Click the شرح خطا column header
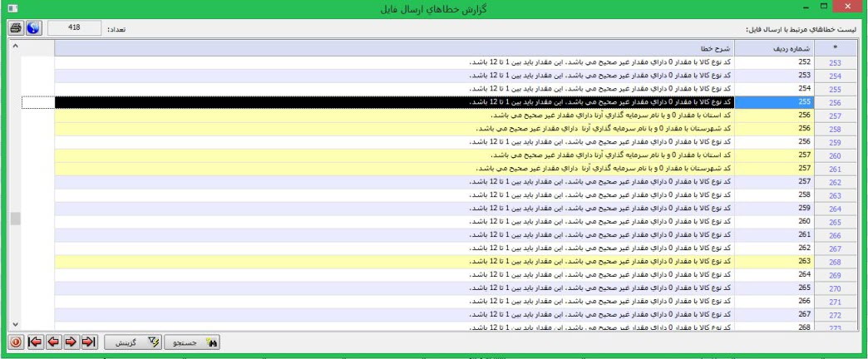Image resolution: width=868 pixels, height=359 pixels. point(394,48)
